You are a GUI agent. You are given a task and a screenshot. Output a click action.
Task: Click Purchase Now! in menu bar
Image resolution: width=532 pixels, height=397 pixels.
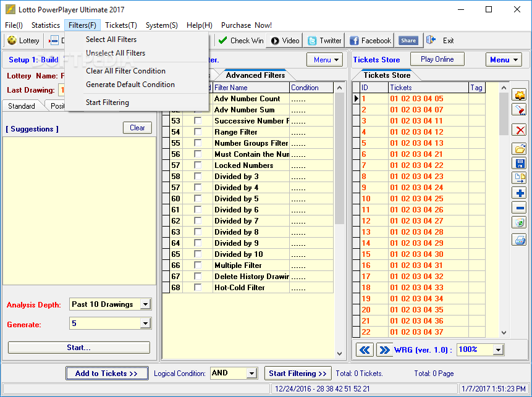247,25
